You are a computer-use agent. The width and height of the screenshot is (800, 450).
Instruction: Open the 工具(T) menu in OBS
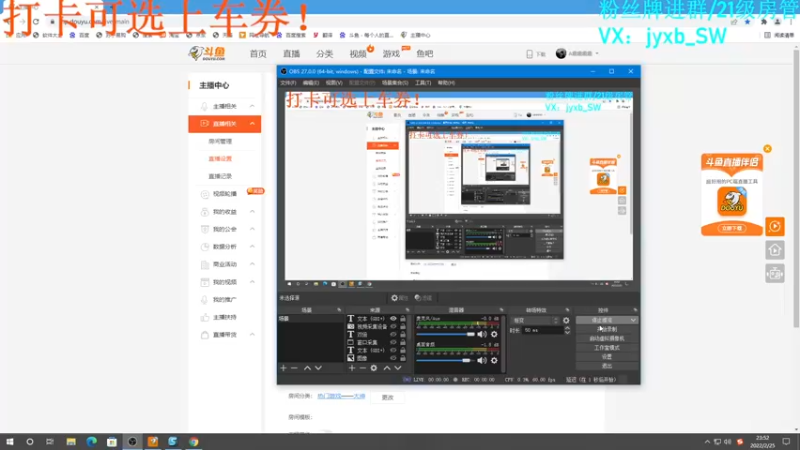pyautogui.click(x=422, y=83)
